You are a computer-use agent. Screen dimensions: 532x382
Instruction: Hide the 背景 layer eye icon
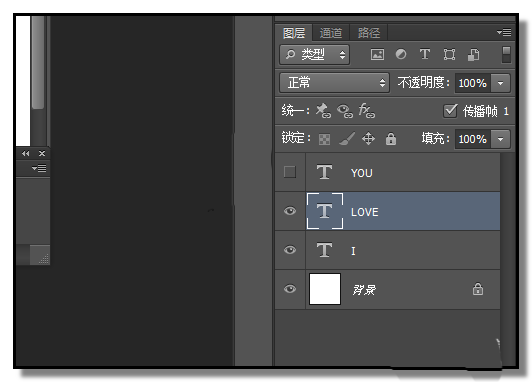coord(290,289)
